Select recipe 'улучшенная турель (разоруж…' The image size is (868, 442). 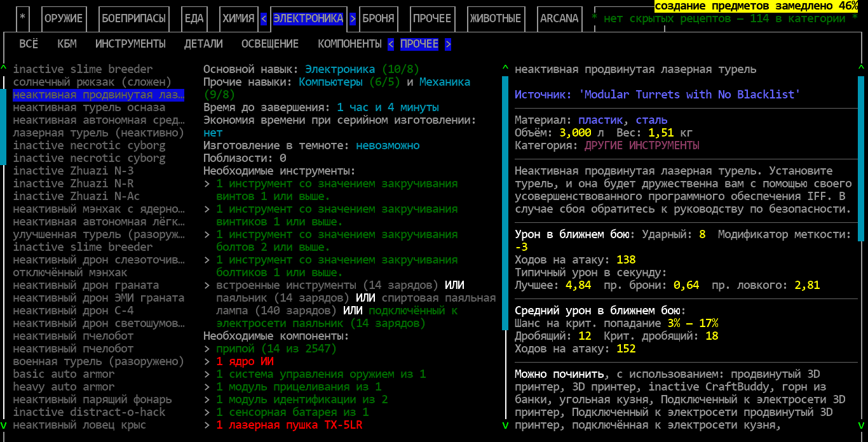click(98, 234)
